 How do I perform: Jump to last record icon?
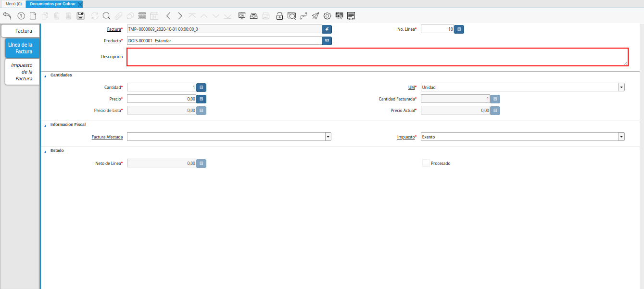pyautogui.click(x=228, y=16)
